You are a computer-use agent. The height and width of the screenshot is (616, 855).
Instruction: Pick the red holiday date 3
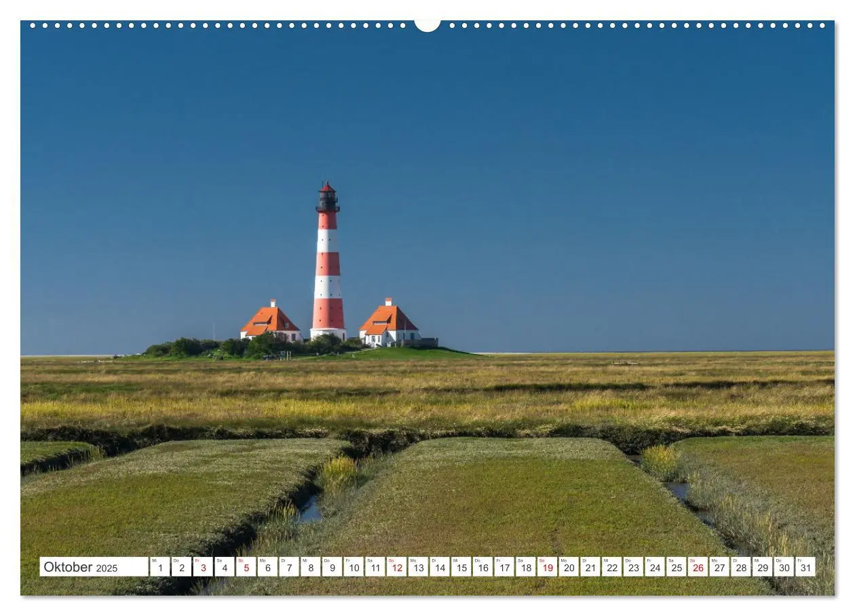click(203, 567)
